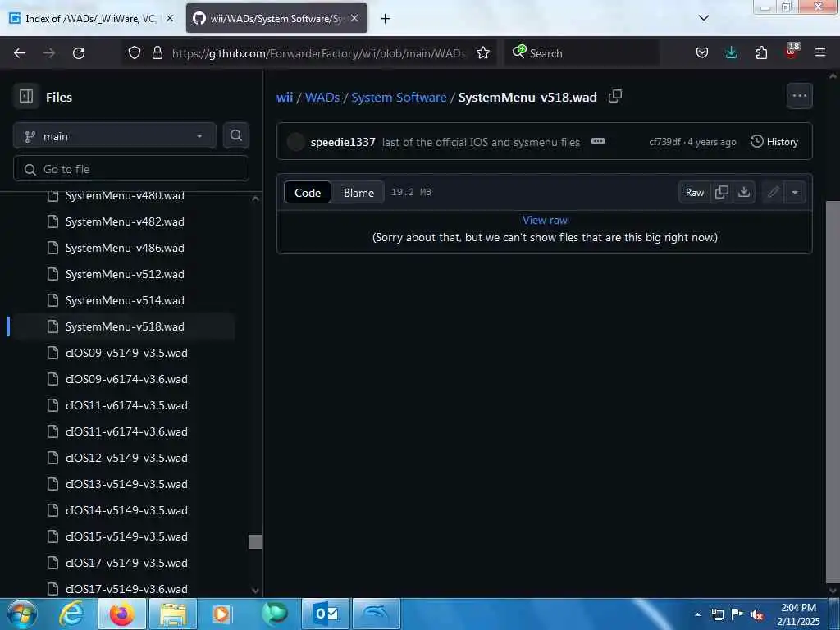Screen dimensions: 840x630
Task: Open the main branch selector dropdown
Action: (x=115, y=136)
